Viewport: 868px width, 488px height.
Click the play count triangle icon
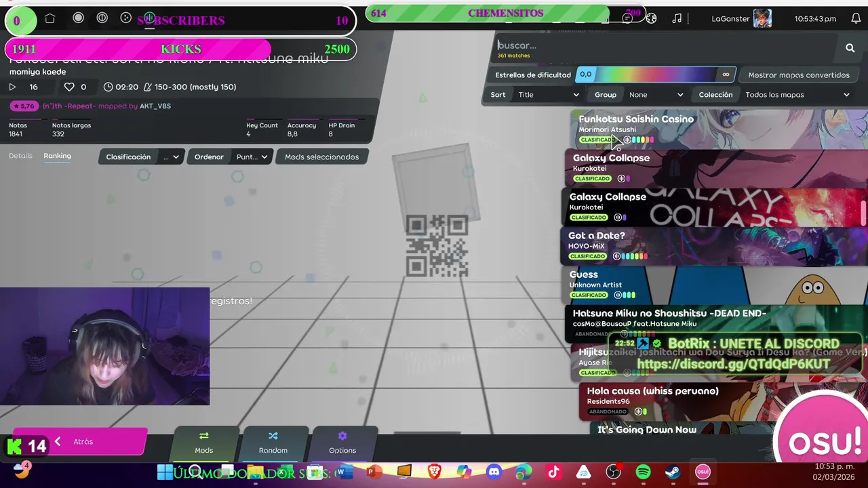pyautogui.click(x=12, y=87)
